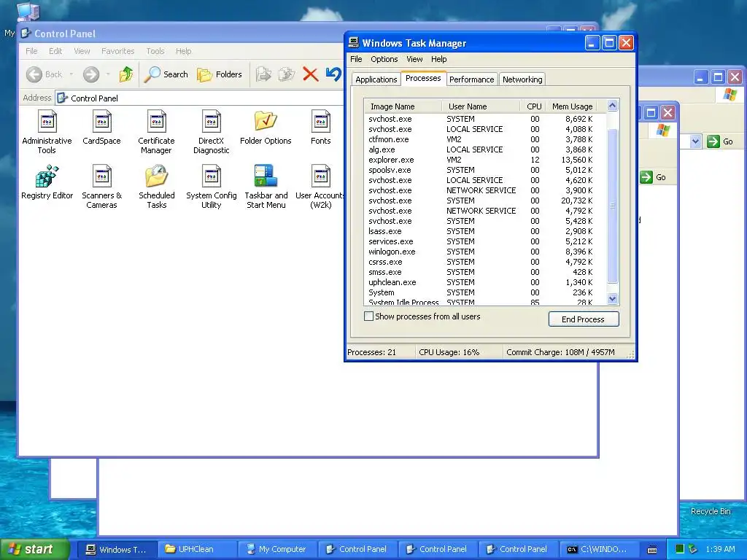The image size is (747, 560).
Task: Open address dropdown in background window
Action: tap(695, 141)
